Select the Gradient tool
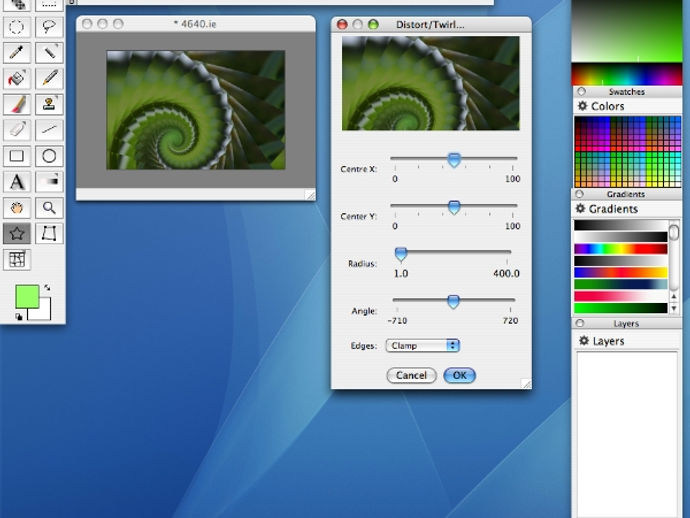 [x=49, y=182]
